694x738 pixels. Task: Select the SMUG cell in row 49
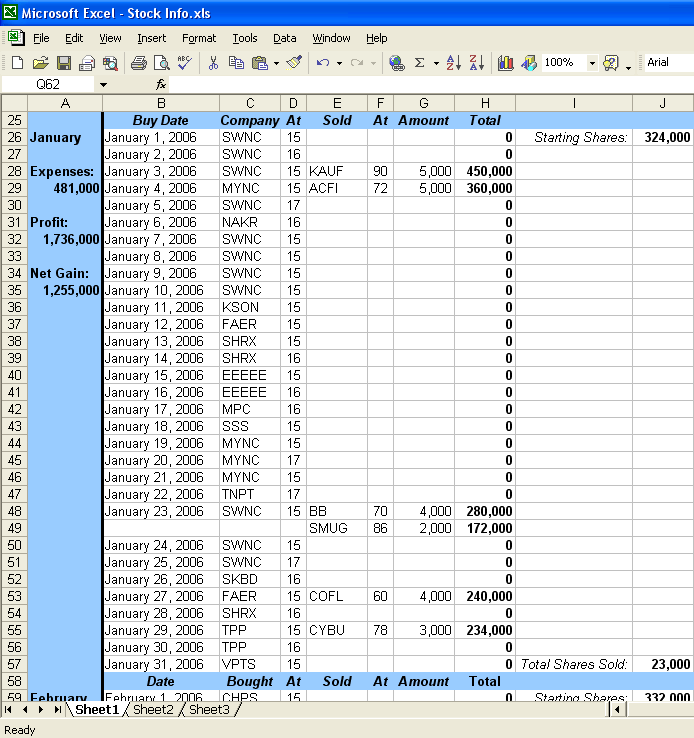(337, 528)
